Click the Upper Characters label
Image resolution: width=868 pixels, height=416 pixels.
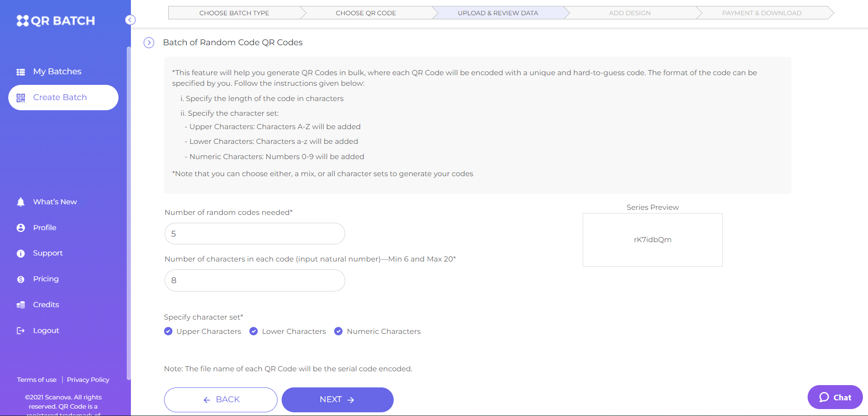pyautogui.click(x=209, y=332)
